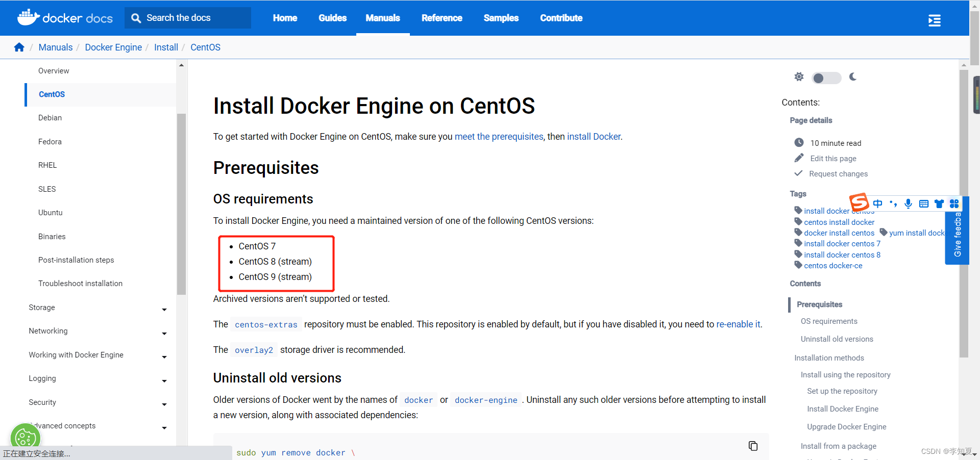980x460 pixels.
Task: Click the sidebar menu icon in header
Action: 934,20
